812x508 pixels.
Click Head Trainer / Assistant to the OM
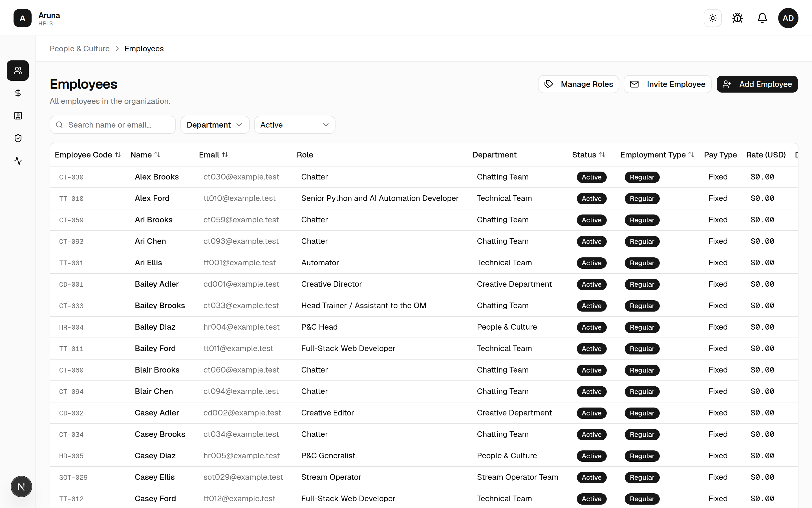tap(363, 306)
